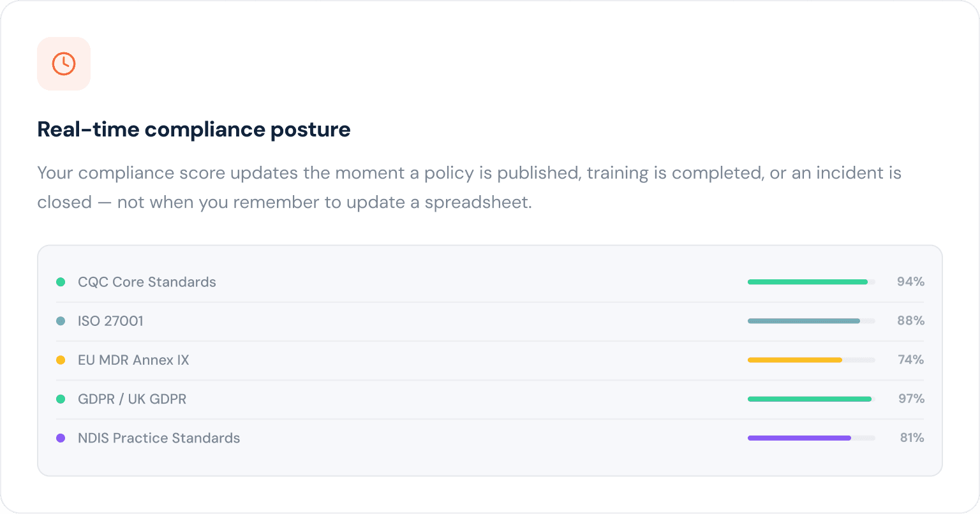Screen dimensions: 980x514
Task: Click the 97% score value
Action: coord(910,399)
